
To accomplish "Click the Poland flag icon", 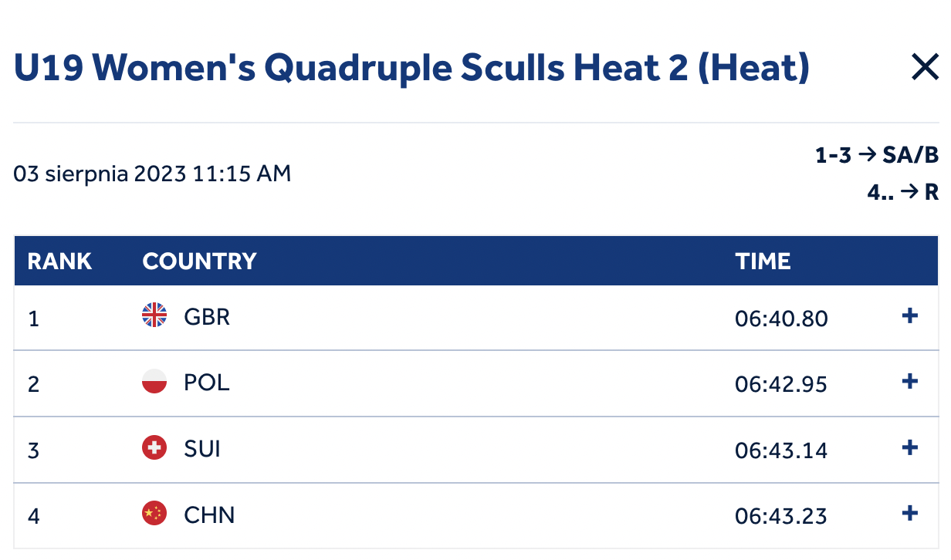I will pyautogui.click(x=154, y=382).
